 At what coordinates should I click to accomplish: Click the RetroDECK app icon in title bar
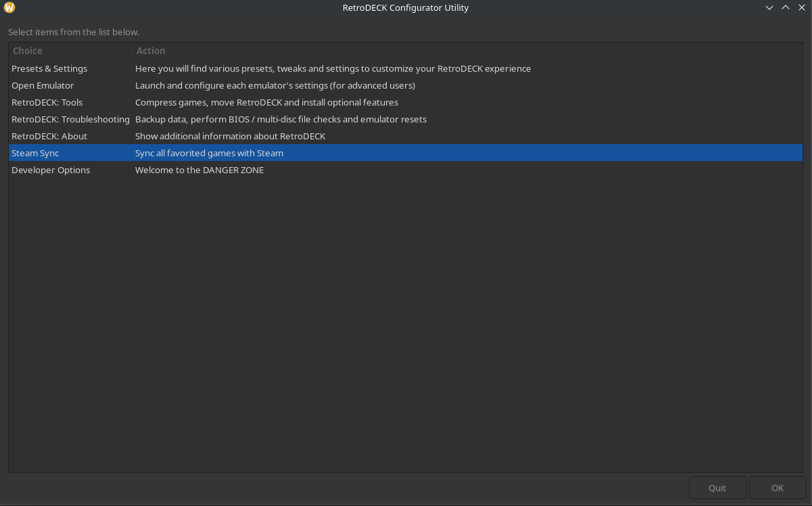(x=9, y=7)
